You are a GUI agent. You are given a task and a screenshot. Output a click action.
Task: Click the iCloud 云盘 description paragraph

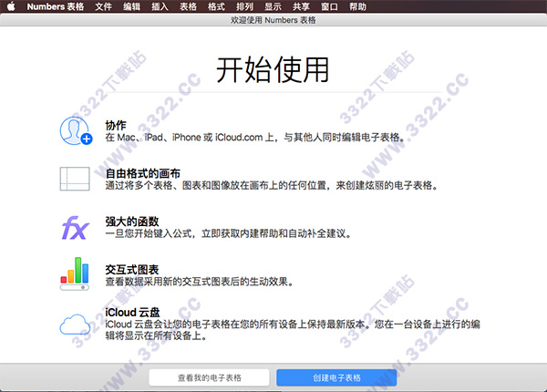coord(293,330)
